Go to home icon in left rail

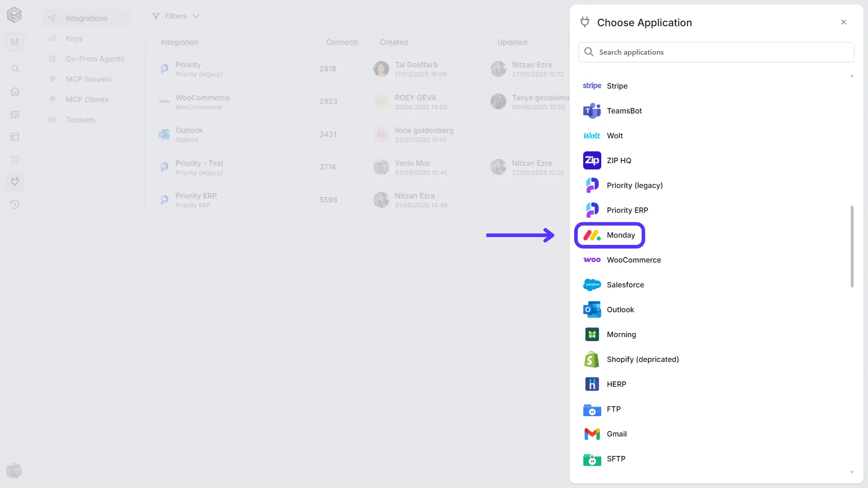pyautogui.click(x=15, y=91)
